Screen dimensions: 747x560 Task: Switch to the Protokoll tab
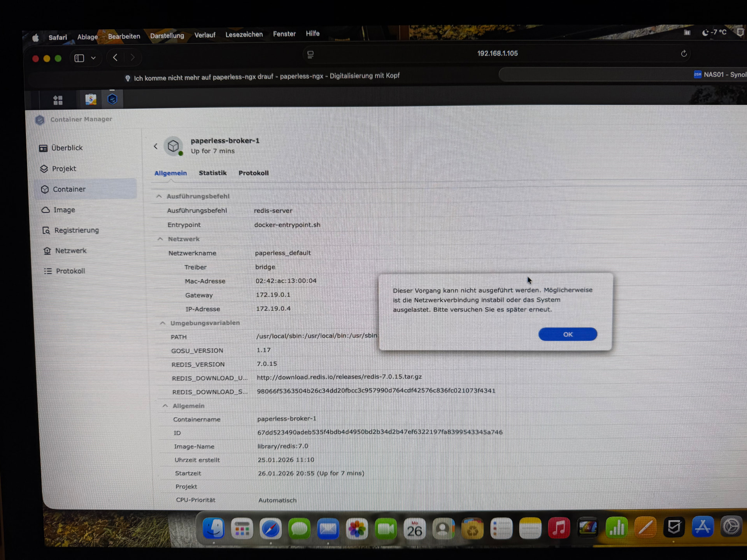[253, 173]
